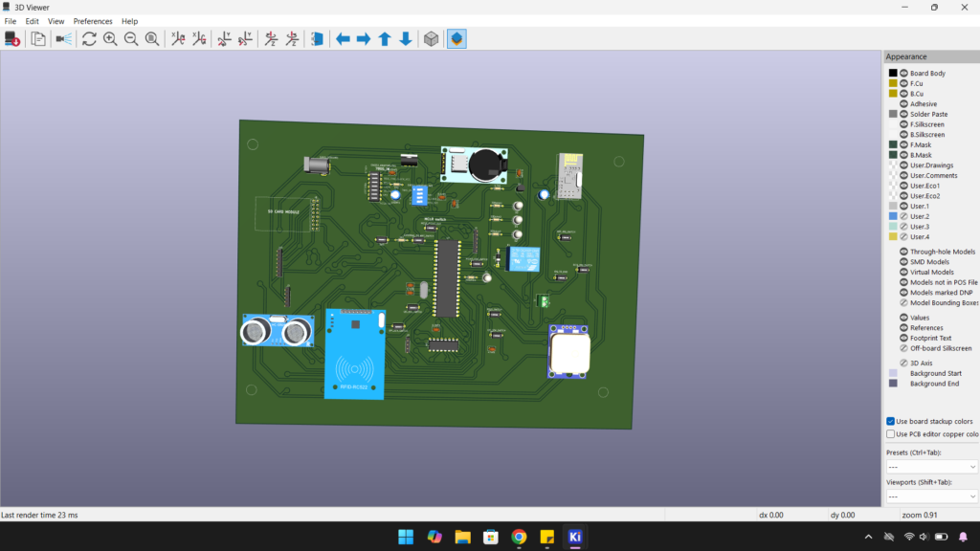The image size is (980, 551).
Task: Click the Zoom in magnifier icon
Action: click(110, 39)
